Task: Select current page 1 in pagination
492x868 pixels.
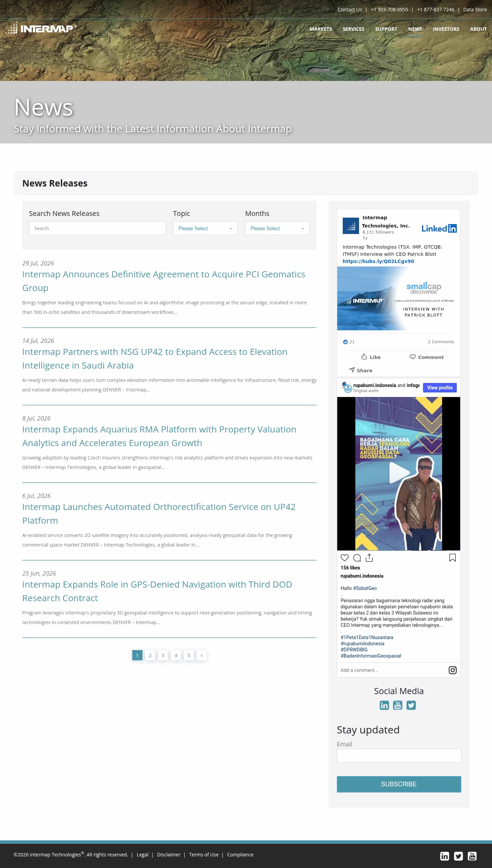Action: (x=137, y=655)
